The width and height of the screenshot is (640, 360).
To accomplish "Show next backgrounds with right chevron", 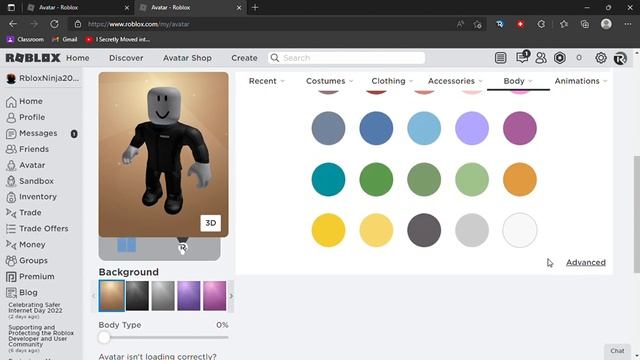I will tap(231, 296).
